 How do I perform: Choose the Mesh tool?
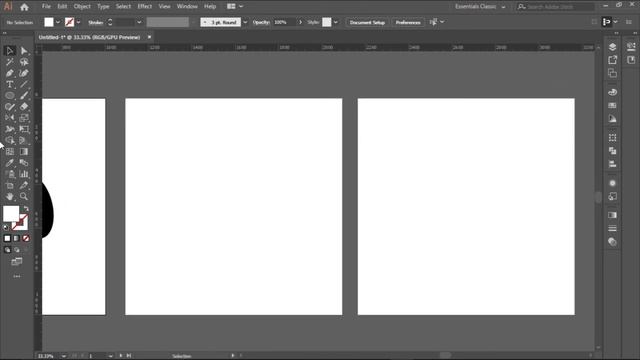pyautogui.click(x=10, y=151)
